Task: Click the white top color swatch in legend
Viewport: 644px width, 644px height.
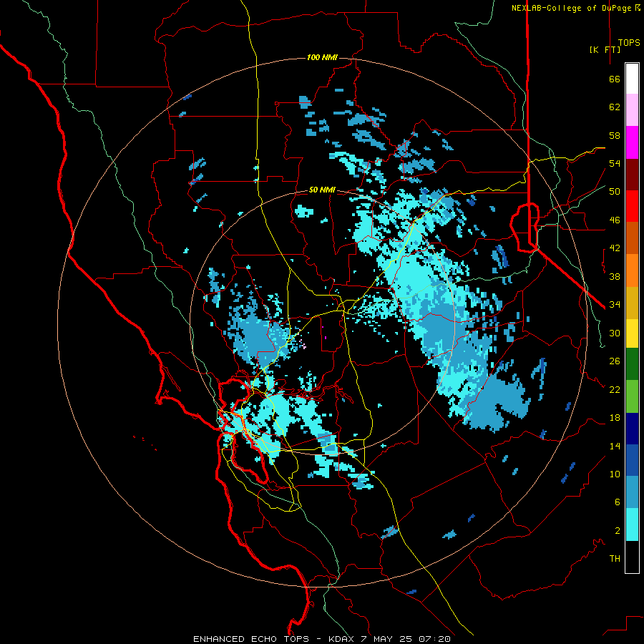Action: [632, 79]
